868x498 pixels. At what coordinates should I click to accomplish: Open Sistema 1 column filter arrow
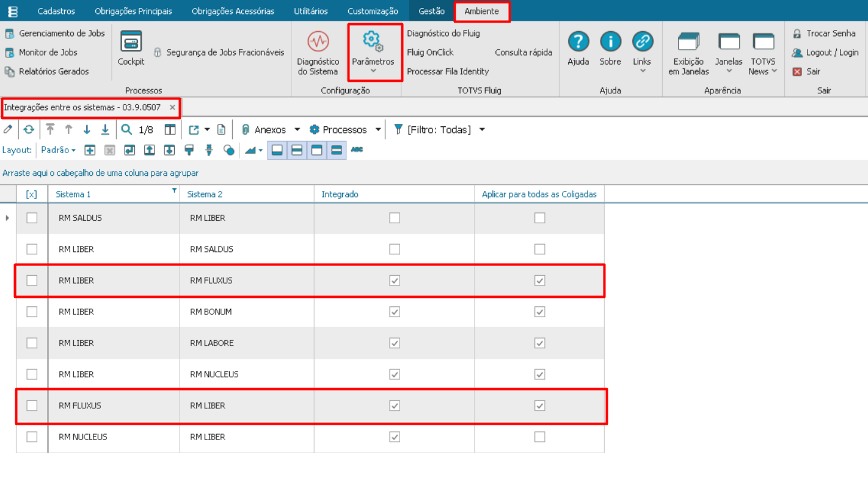pos(174,190)
